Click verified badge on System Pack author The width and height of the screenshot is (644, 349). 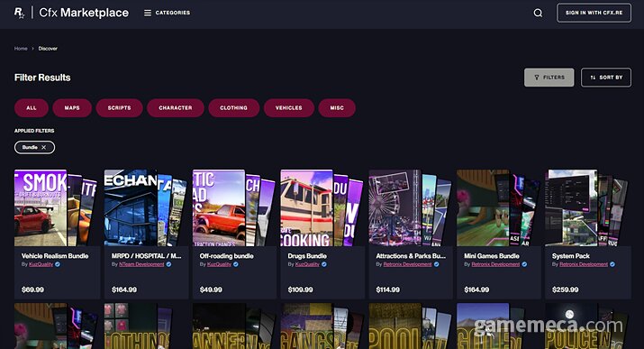(612, 264)
